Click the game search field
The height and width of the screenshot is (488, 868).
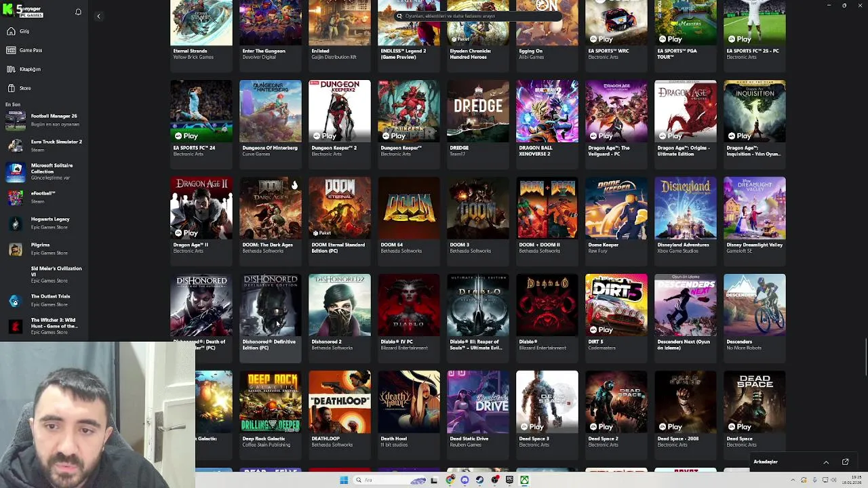(477, 16)
